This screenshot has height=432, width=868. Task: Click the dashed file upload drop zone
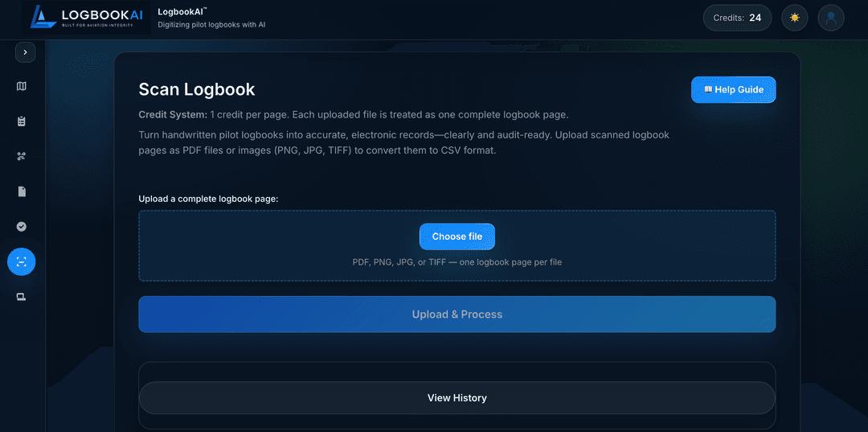(x=457, y=246)
